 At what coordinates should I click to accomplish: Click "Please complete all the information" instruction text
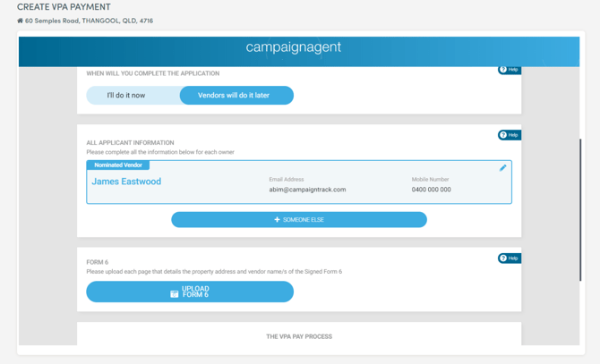[x=160, y=152]
